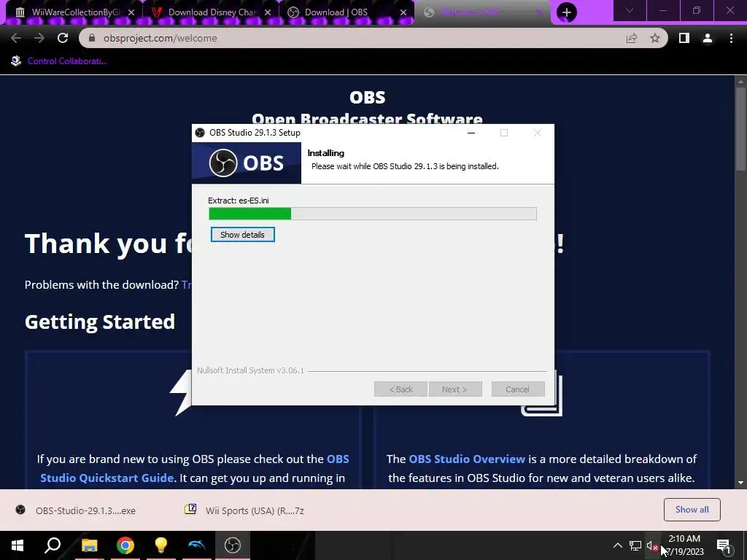
Task: Show hidden system tray icons
Action: (x=617, y=545)
